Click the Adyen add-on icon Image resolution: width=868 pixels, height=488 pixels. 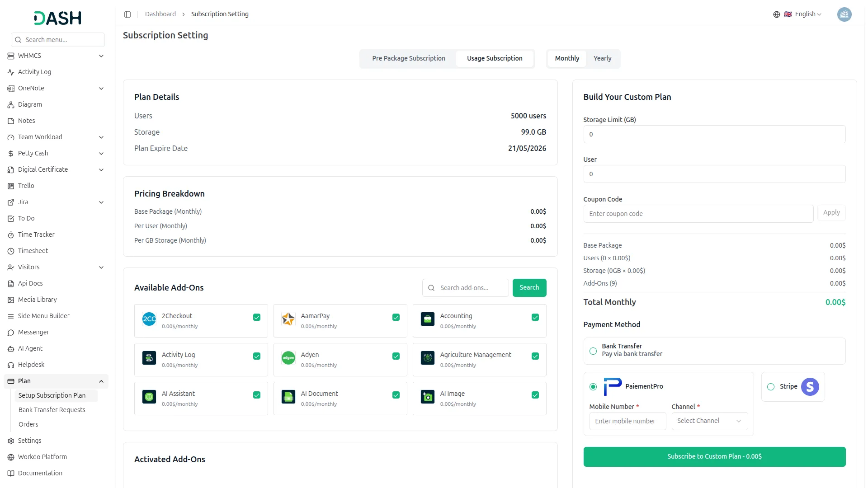tap(288, 358)
